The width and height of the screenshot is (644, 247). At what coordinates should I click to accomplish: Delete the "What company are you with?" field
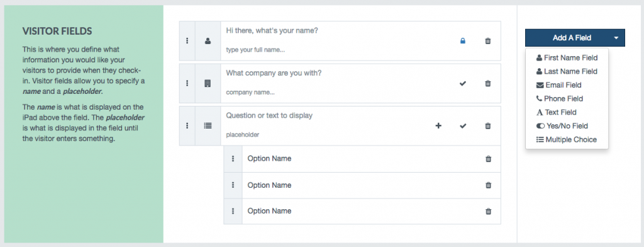488,83
